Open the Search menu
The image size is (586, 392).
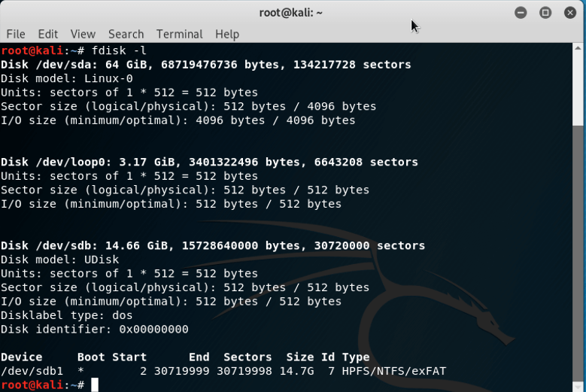click(126, 34)
